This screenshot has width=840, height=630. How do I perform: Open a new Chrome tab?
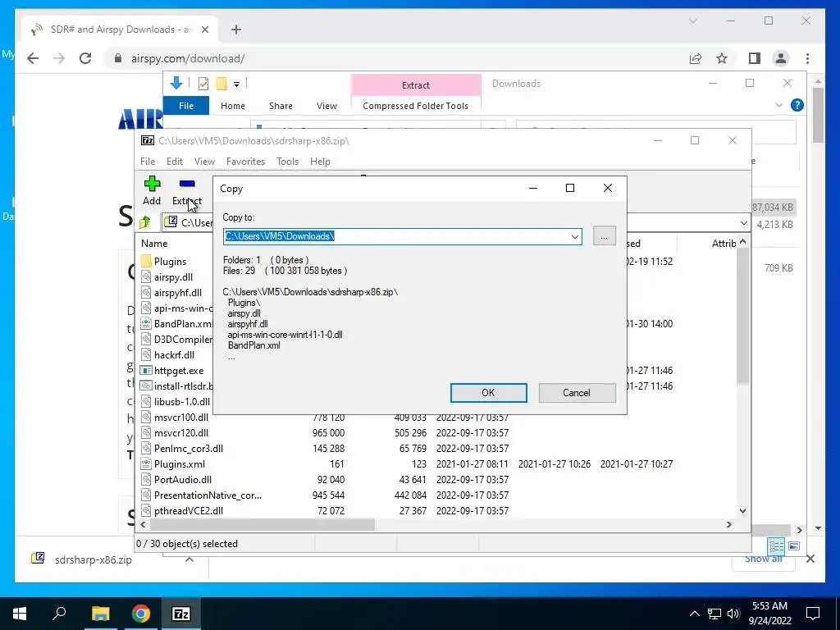point(236,30)
